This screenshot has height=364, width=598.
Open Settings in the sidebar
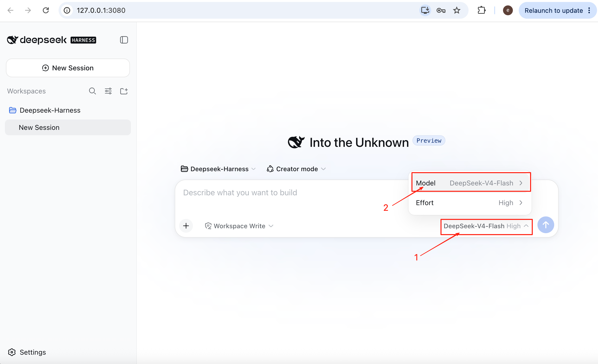[27, 352]
